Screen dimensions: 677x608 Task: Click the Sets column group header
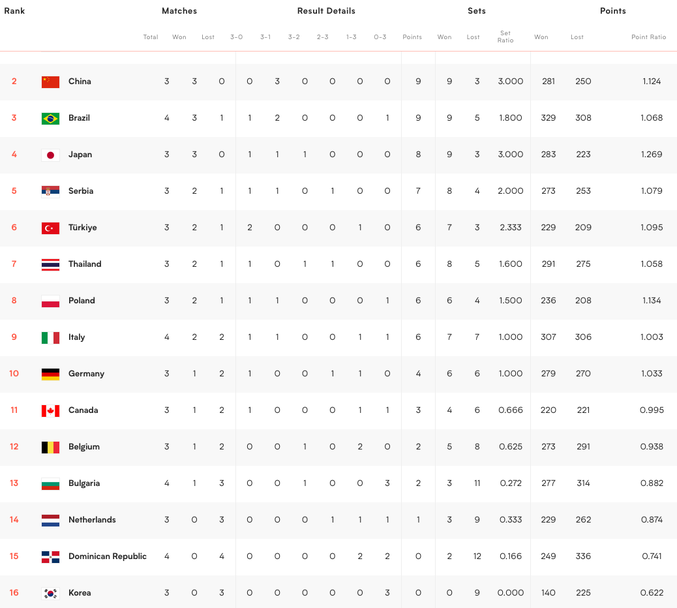(x=477, y=11)
